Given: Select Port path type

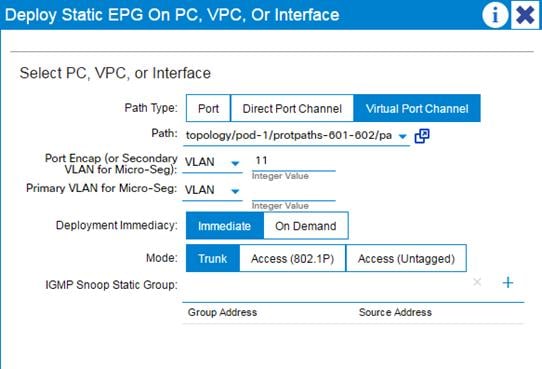Looking at the screenshot, I should click(x=208, y=108).
